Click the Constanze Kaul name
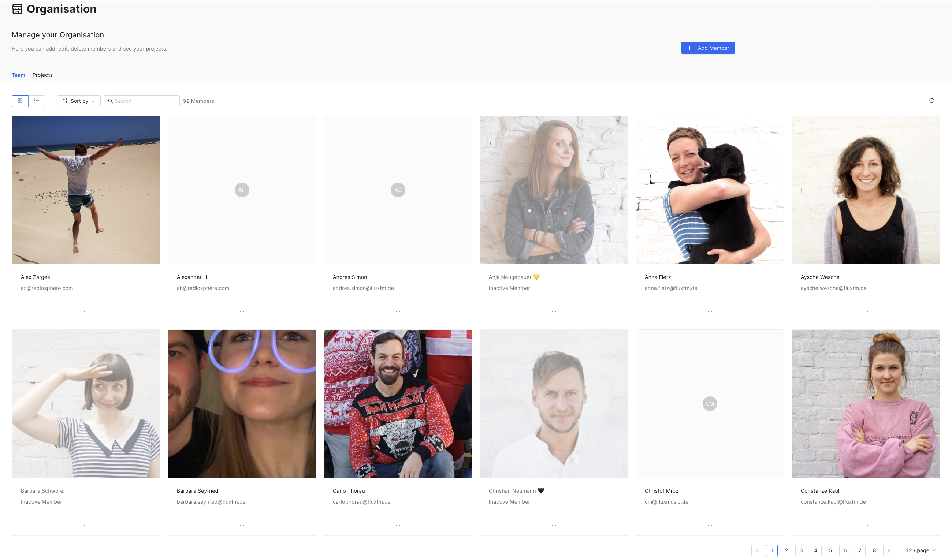The width and height of the screenshot is (952, 560). (x=820, y=491)
